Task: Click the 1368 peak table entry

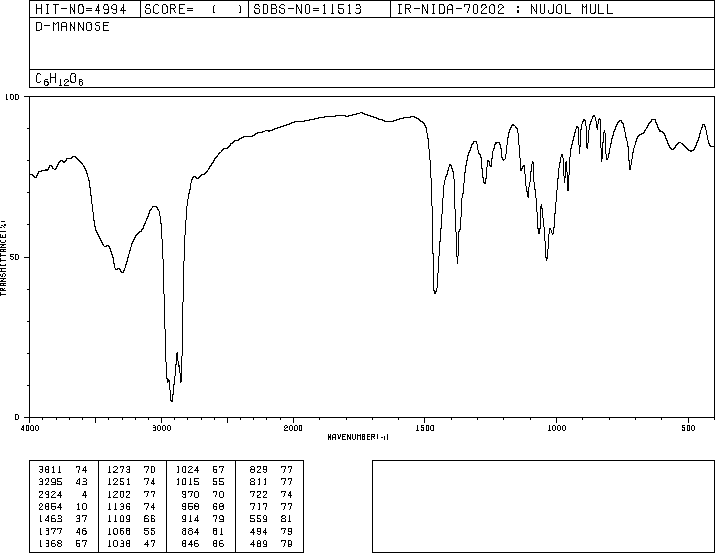Action: pyautogui.click(x=50, y=543)
